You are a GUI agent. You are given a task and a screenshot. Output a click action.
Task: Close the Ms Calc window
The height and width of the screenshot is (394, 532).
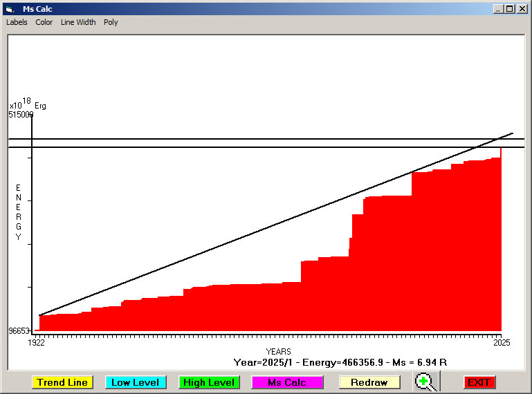tap(522, 9)
